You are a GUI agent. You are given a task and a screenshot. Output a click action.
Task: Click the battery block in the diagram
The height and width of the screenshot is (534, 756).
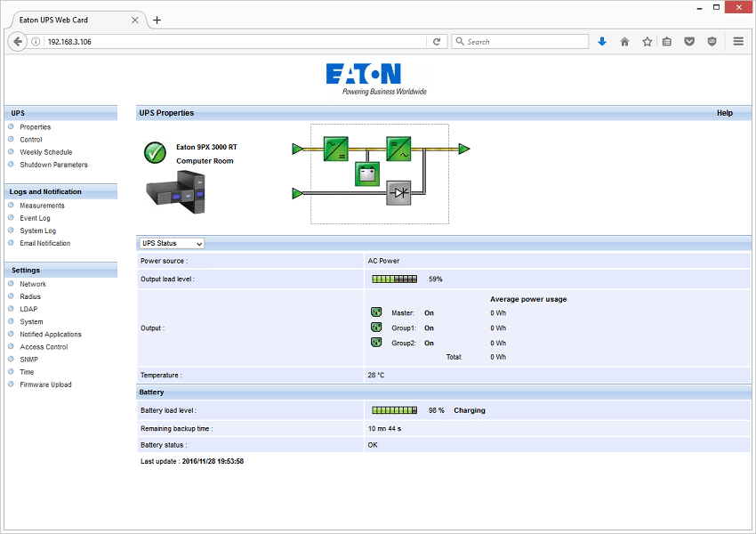pyautogui.click(x=367, y=174)
